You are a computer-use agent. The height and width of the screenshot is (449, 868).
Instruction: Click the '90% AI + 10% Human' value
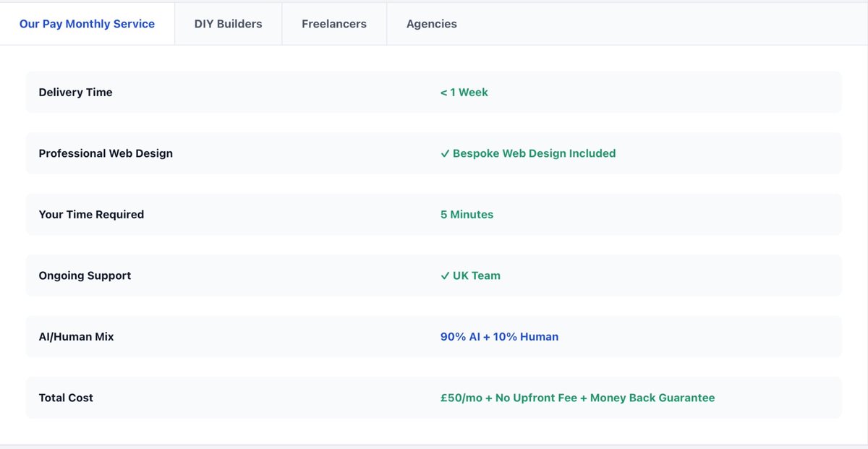tap(499, 337)
